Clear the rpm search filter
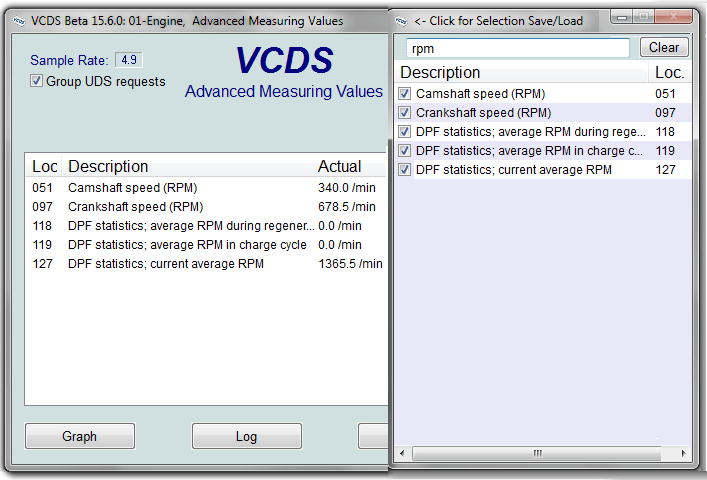The height and width of the screenshot is (480, 707). 664,47
